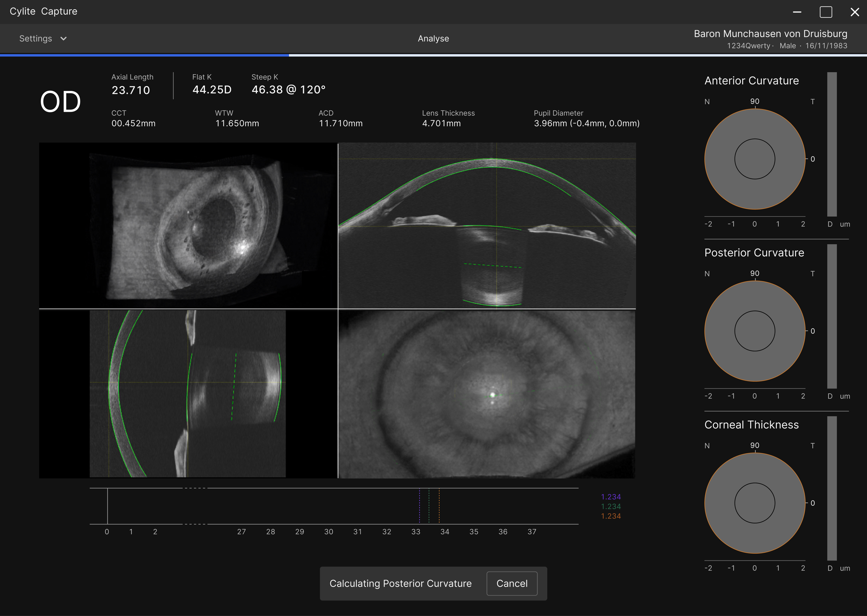The height and width of the screenshot is (616, 867).
Task: Select the vertical cross-section OCT scan
Action: point(188,393)
